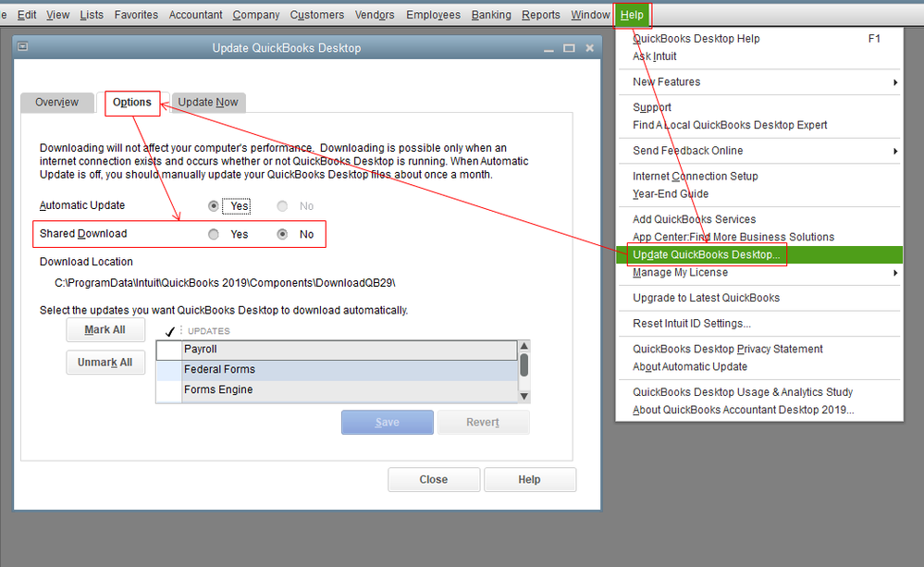Image resolution: width=924 pixels, height=567 pixels.
Task: Choose Add QuickBooks Services
Action: tap(759, 219)
